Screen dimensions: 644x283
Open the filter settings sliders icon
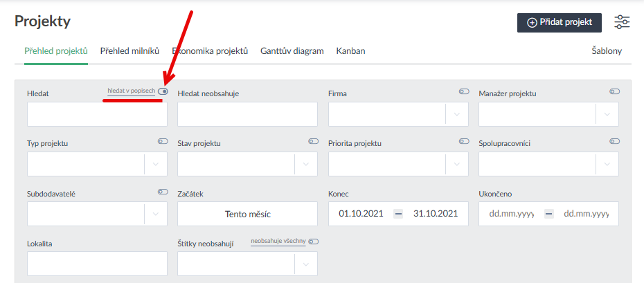(x=622, y=22)
